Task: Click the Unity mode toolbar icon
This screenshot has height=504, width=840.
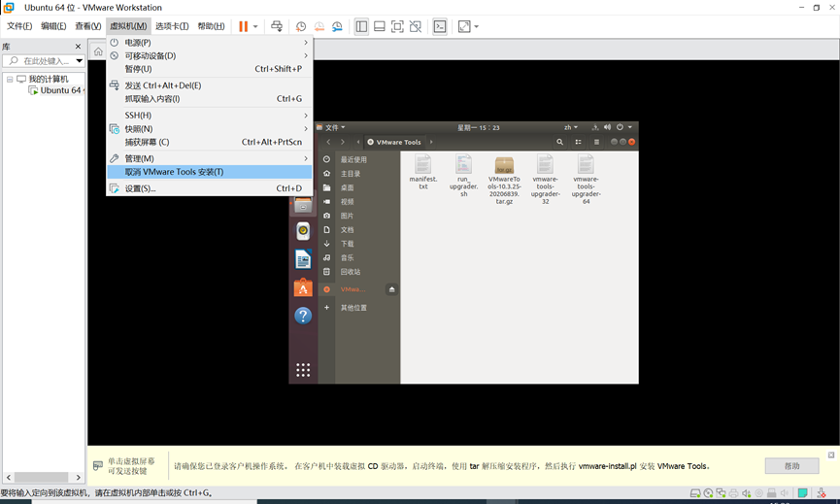Action: [x=416, y=26]
